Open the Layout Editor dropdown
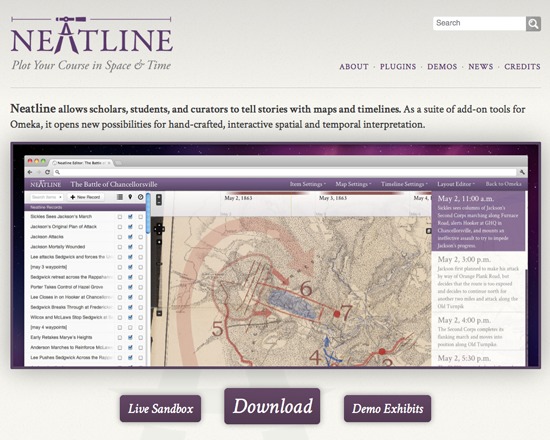This screenshot has height=440, width=550. (x=456, y=184)
